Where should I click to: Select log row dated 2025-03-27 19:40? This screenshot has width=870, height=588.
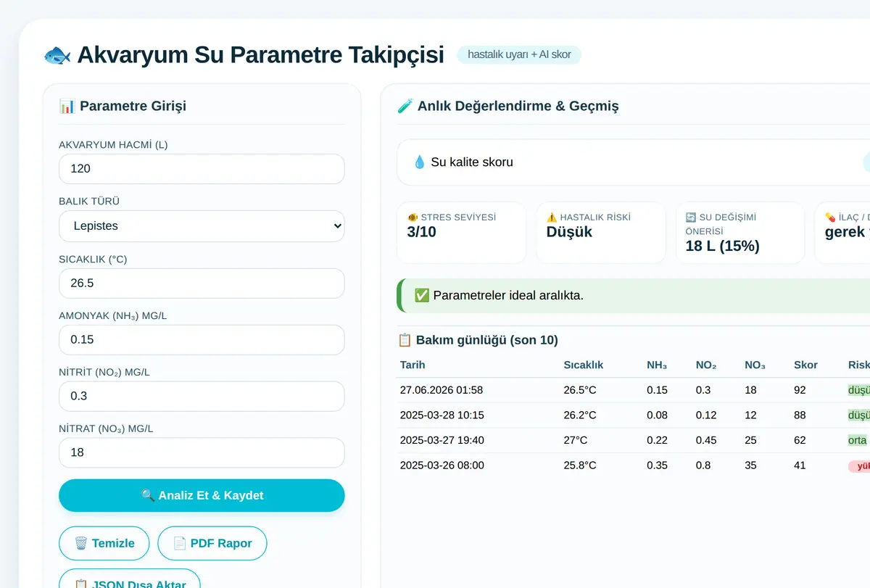coord(634,440)
